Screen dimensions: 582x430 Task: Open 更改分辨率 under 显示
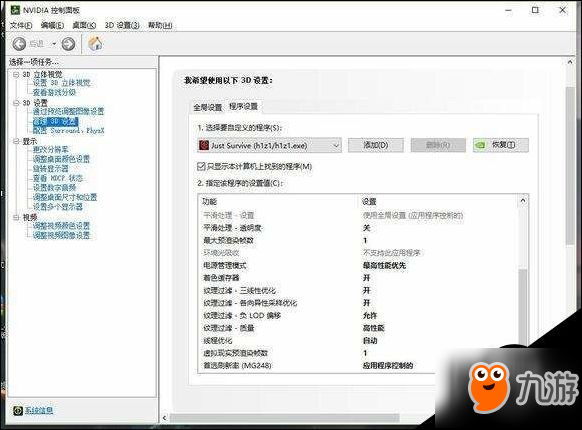(x=50, y=150)
